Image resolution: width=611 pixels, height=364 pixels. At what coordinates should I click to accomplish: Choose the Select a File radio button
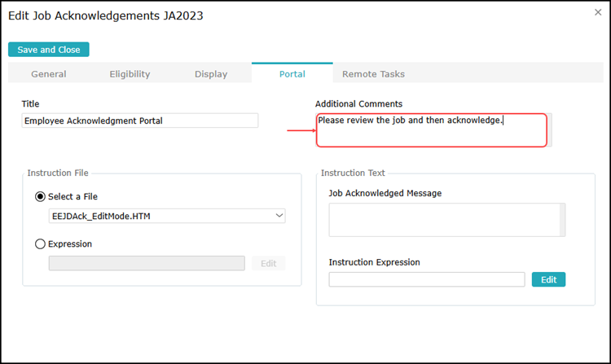[41, 196]
